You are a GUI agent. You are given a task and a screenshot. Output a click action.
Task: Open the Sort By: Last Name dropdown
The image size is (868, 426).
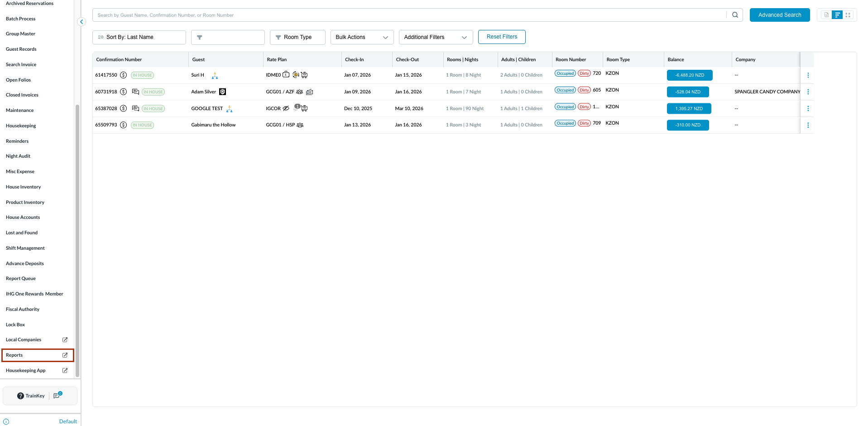click(x=139, y=37)
